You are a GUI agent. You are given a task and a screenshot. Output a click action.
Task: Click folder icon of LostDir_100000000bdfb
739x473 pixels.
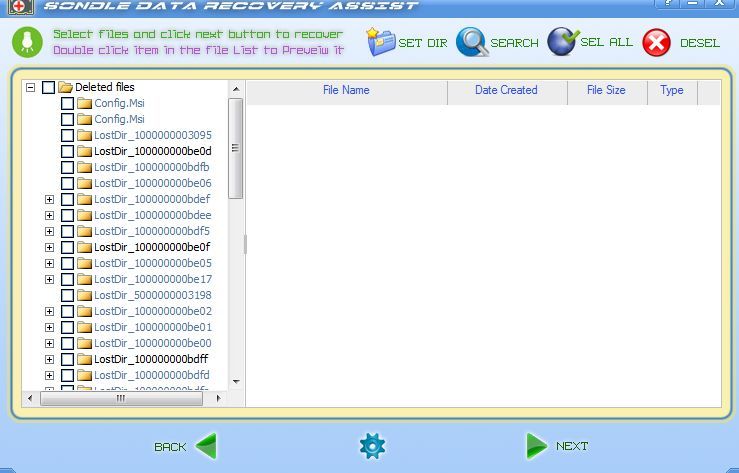point(84,167)
